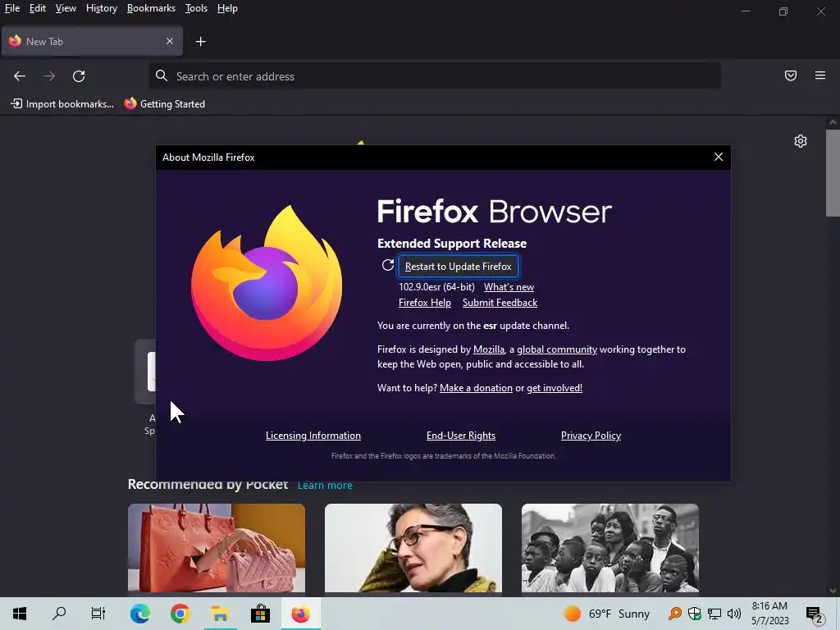Launch Google Chrome from the taskbar
The width and height of the screenshot is (840, 630).
(180, 614)
